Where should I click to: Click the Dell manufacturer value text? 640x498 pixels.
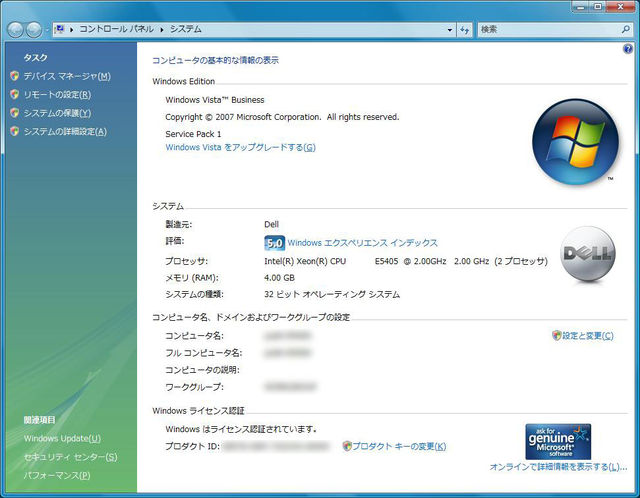(271, 225)
